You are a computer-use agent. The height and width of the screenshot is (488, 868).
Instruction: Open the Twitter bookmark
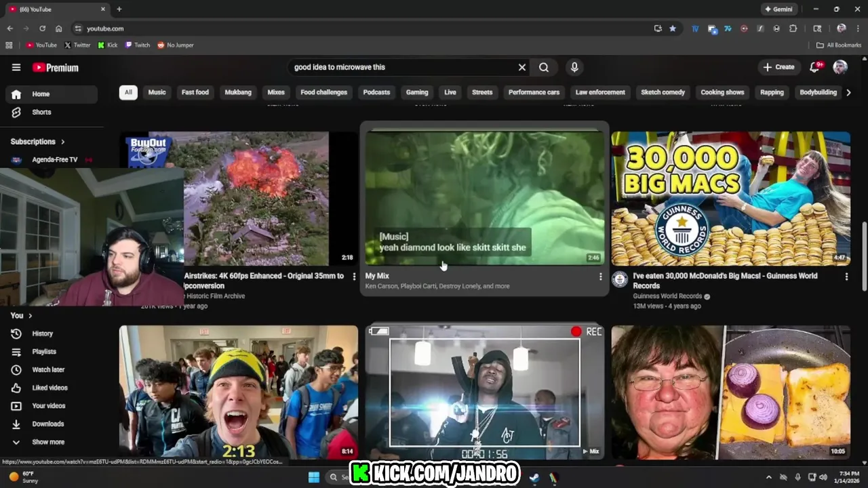click(x=77, y=45)
